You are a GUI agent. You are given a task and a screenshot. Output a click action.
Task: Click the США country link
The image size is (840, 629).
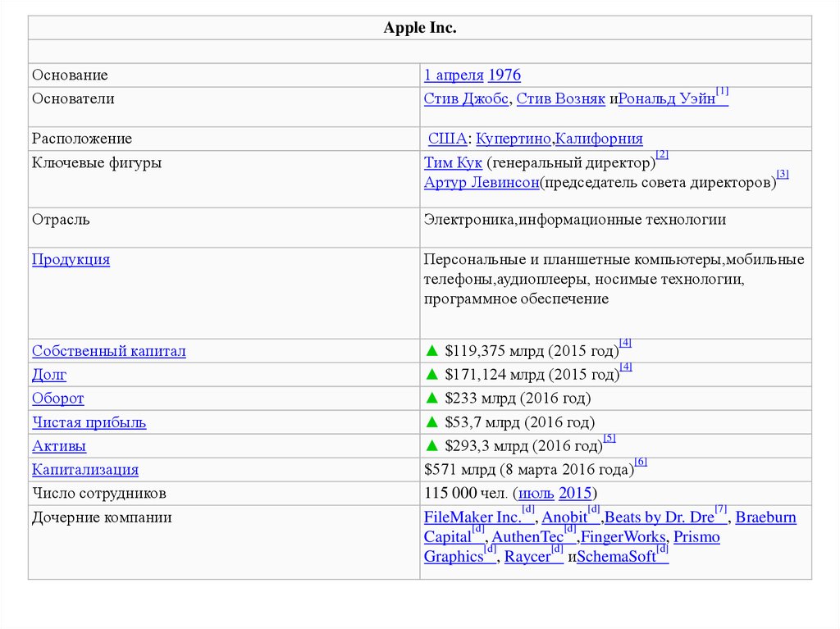448,139
